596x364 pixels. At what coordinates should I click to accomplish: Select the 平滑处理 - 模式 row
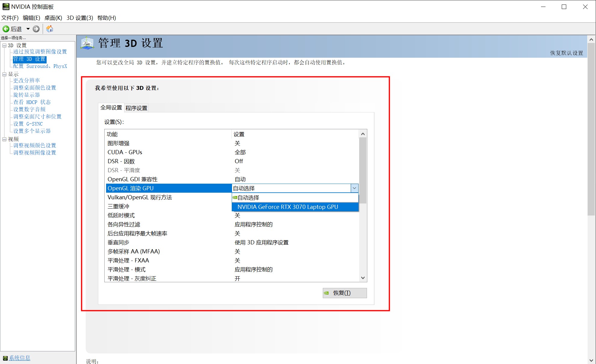click(232, 270)
